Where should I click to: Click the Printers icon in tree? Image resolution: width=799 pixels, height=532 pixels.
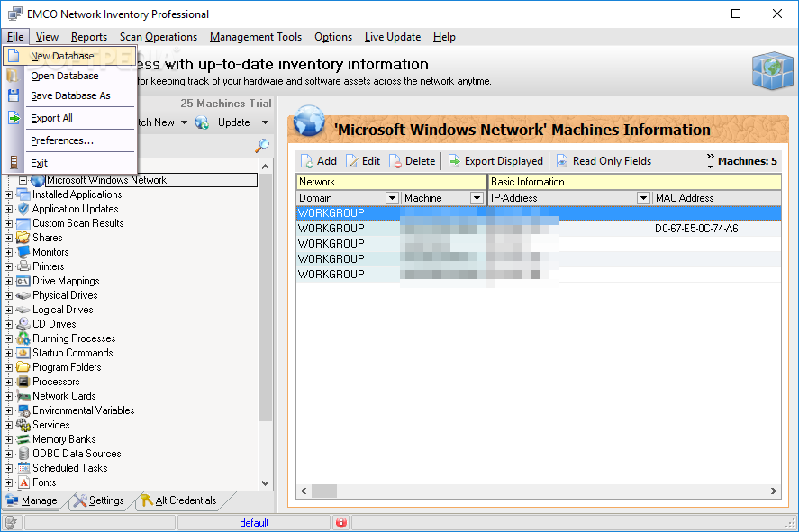point(23,266)
